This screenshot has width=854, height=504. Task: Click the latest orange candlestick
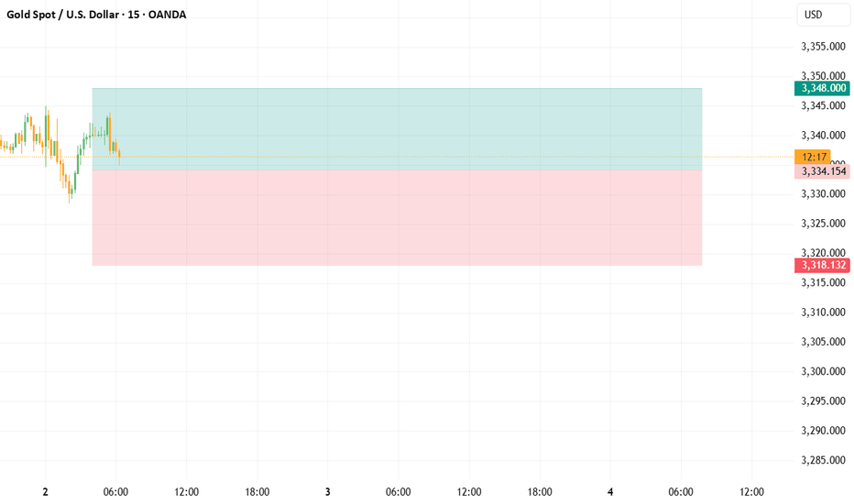[119, 158]
